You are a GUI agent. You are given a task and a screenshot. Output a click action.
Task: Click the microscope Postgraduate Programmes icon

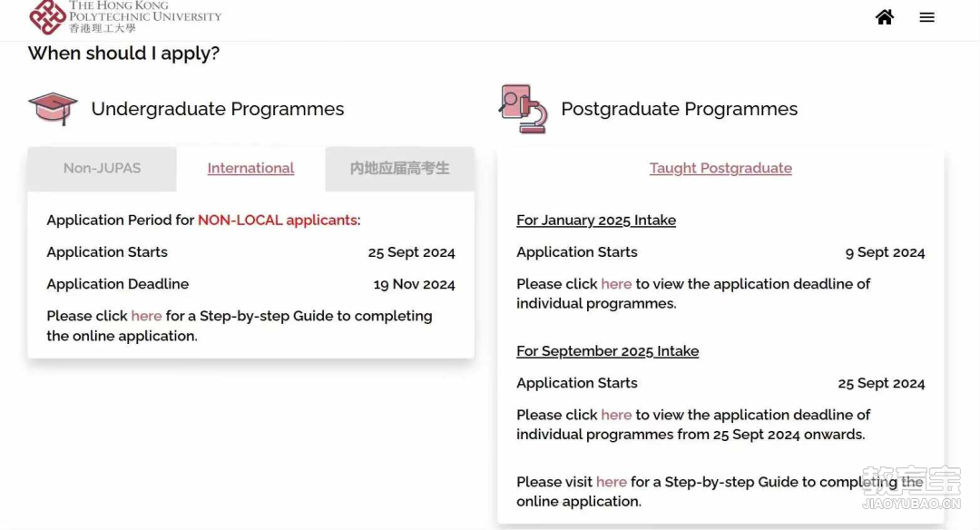(524, 109)
